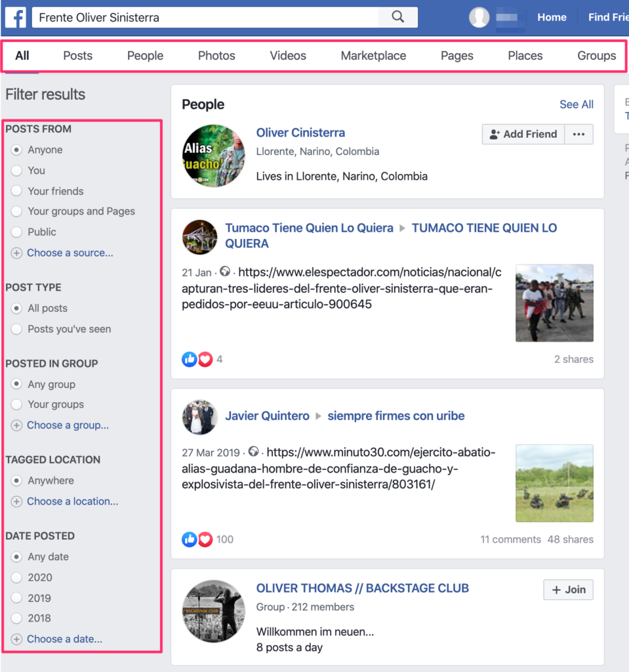Switch to the People tab
Screen dimensions: 629x672
(x=145, y=56)
